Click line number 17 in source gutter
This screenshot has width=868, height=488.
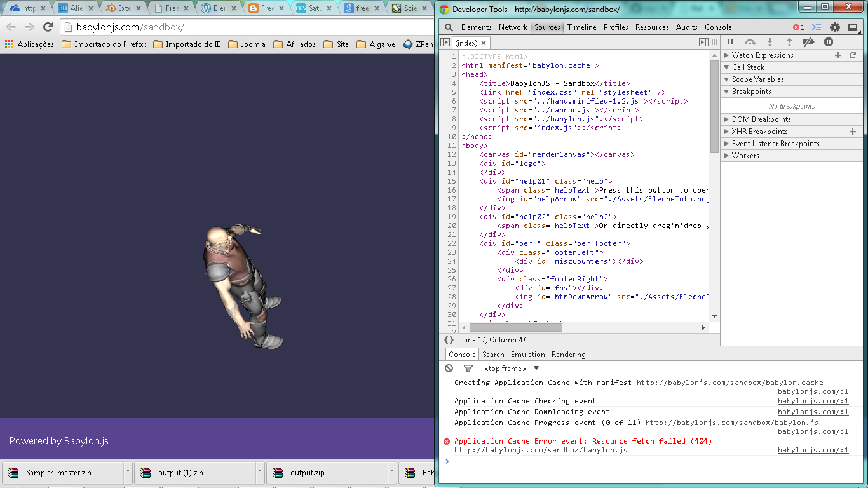point(452,199)
